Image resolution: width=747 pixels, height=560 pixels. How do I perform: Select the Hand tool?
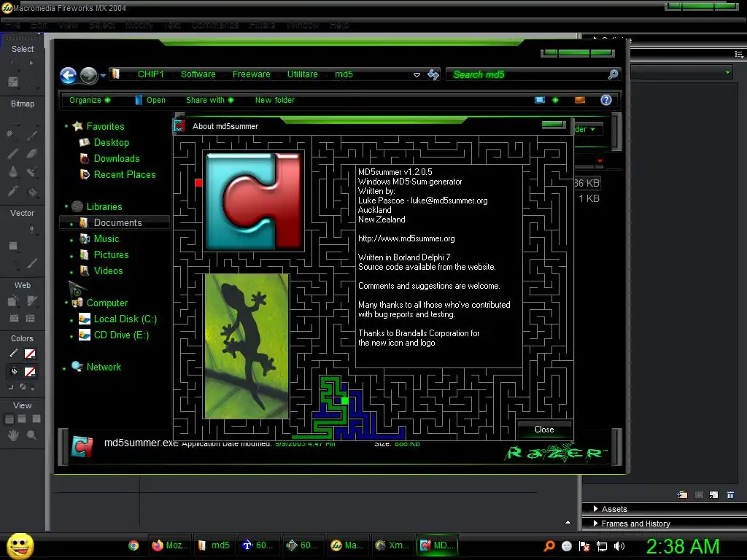click(x=13, y=435)
